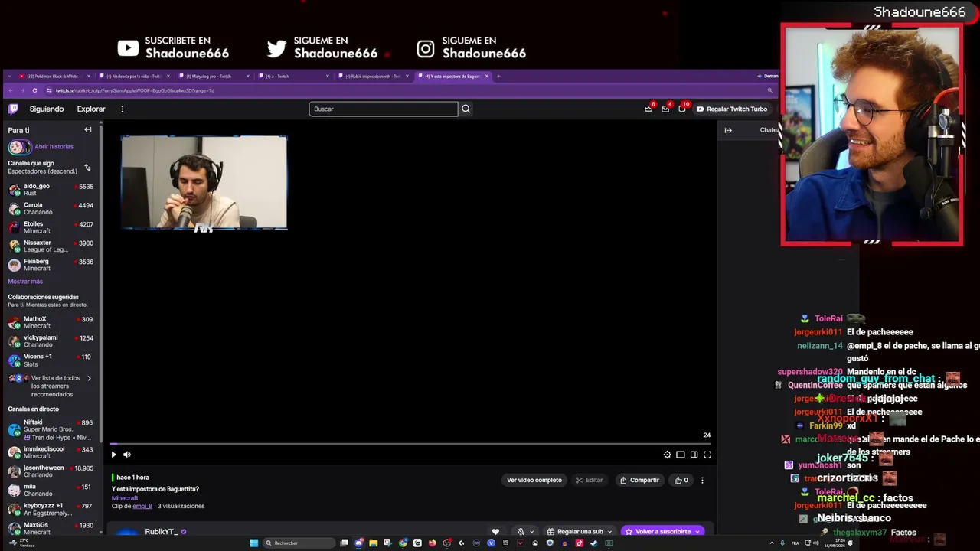Go to the Siguiendo page

tap(47, 109)
